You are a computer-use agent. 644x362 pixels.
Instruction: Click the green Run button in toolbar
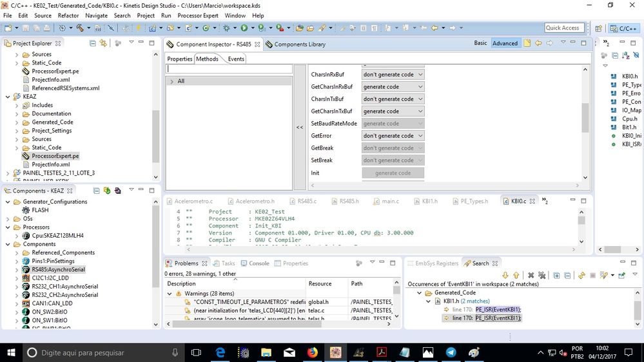[x=244, y=28]
